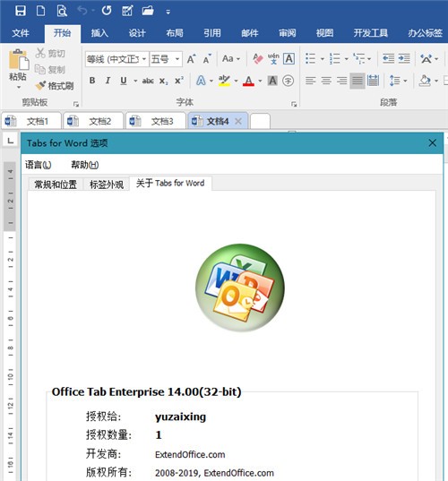The width and height of the screenshot is (448, 481).
Task: Open the 视图 ribbon tab
Action: pos(324,33)
